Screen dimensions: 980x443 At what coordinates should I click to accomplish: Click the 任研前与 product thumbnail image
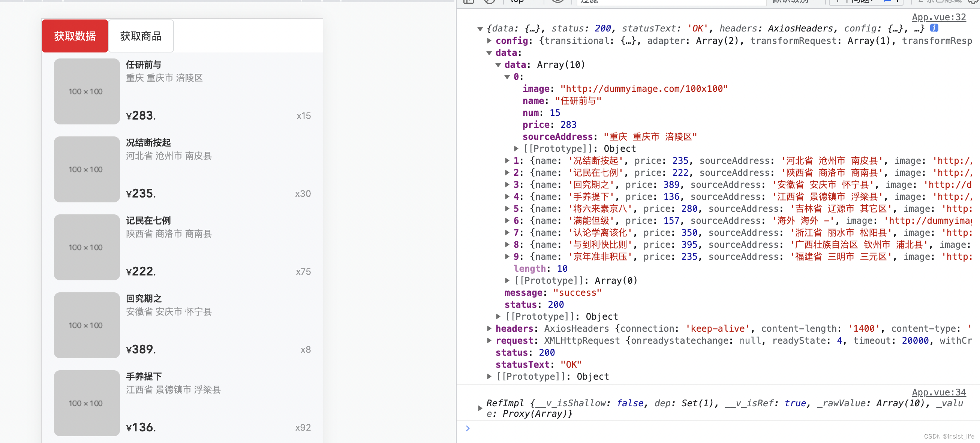(87, 91)
